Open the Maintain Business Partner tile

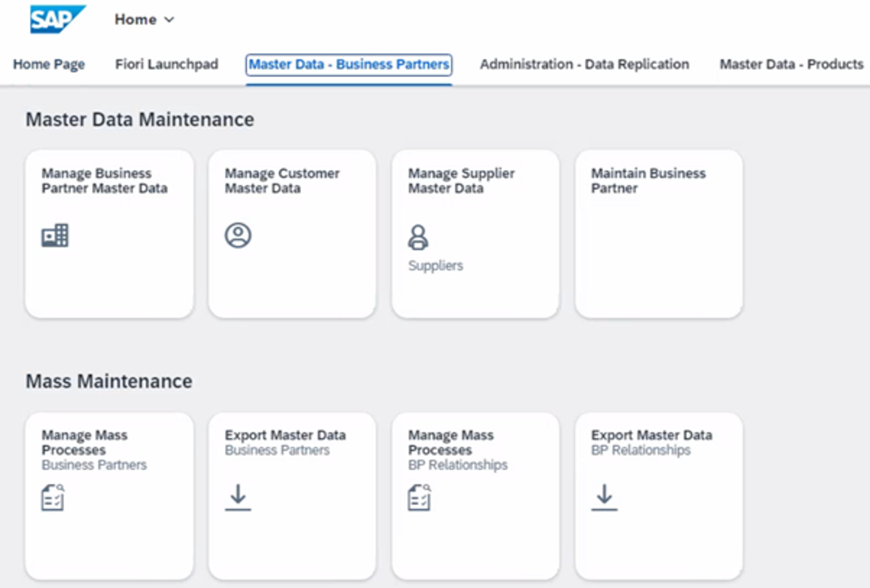(659, 234)
